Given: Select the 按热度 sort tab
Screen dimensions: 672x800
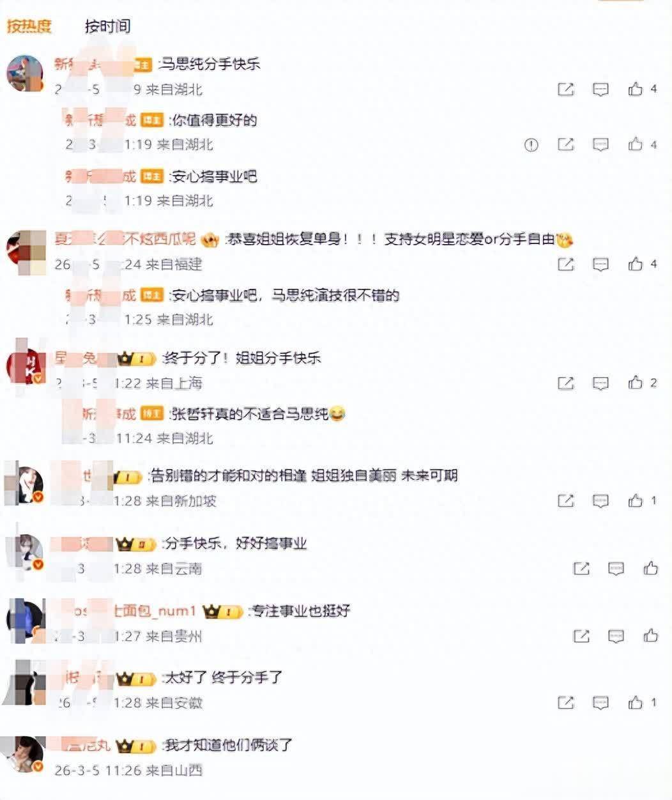Looking at the screenshot, I should [29, 26].
